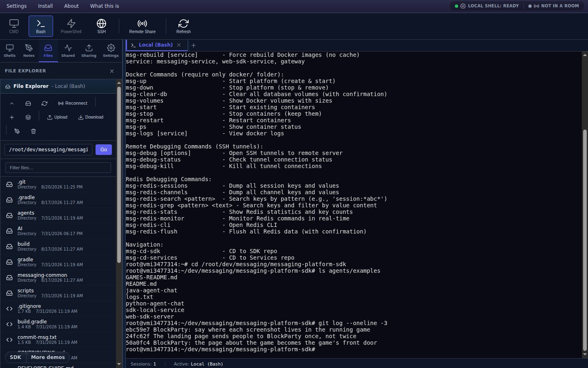The width and height of the screenshot is (588, 368).
Task: Click Download in File Explorer
Action: click(x=91, y=117)
